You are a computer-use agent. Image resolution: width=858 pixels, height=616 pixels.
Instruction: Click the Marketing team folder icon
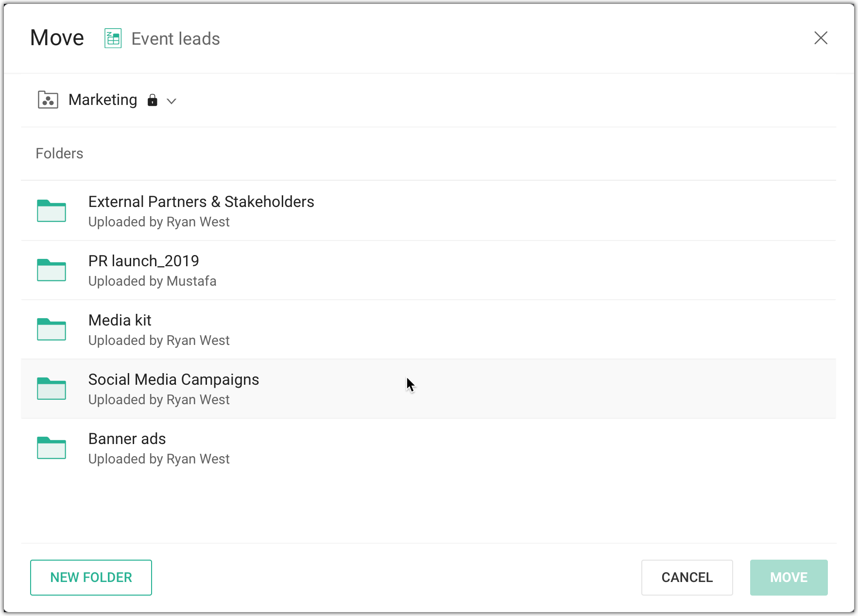(x=48, y=100)
